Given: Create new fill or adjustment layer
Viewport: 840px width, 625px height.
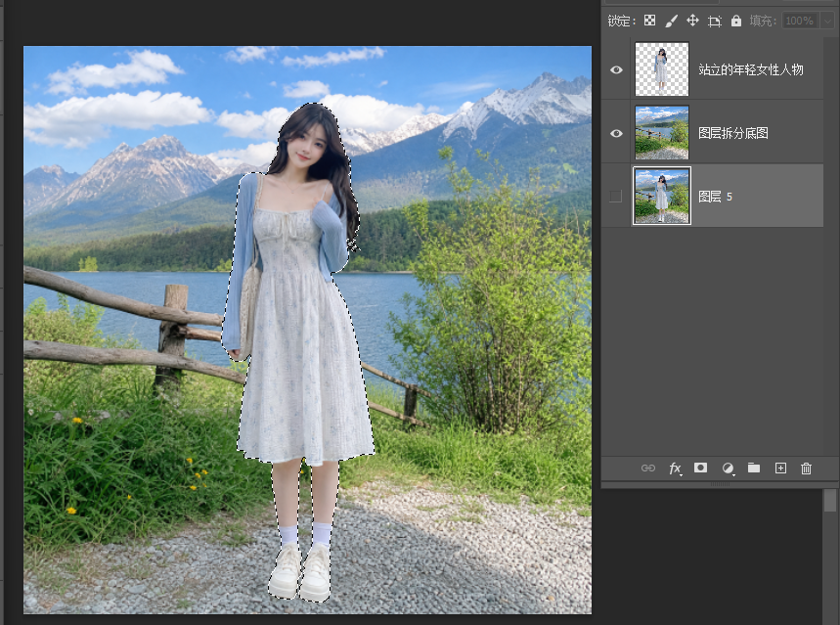Looking at the screenshot, I should coord(728,469).
